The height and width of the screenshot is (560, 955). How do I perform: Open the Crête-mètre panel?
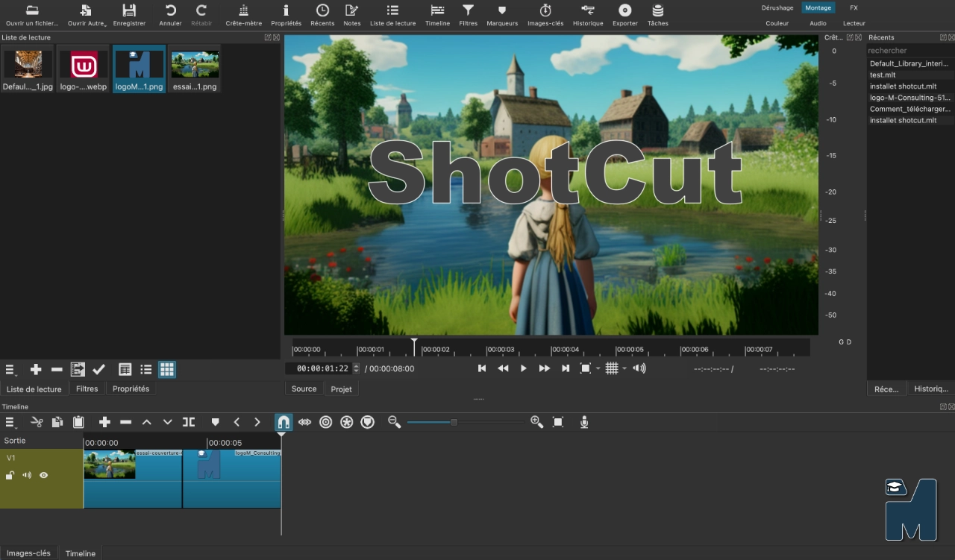coord(244,15)
